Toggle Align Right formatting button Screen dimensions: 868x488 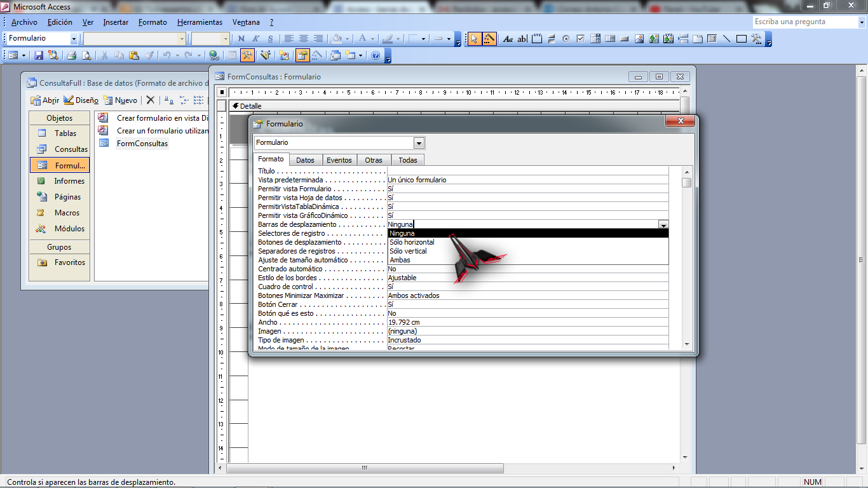318,39
